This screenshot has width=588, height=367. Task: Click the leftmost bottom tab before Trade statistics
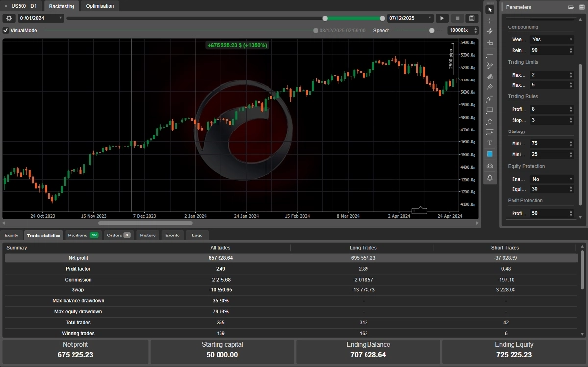point(11,236)
